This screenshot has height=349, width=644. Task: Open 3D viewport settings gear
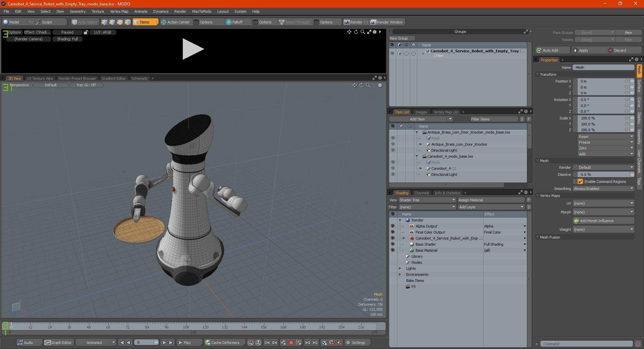(380, 85)
